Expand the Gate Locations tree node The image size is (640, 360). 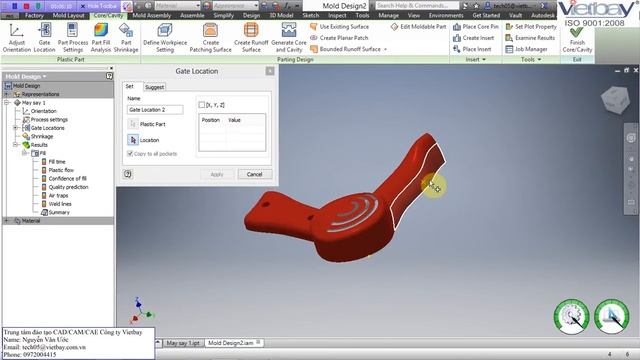tap(15, 128)
